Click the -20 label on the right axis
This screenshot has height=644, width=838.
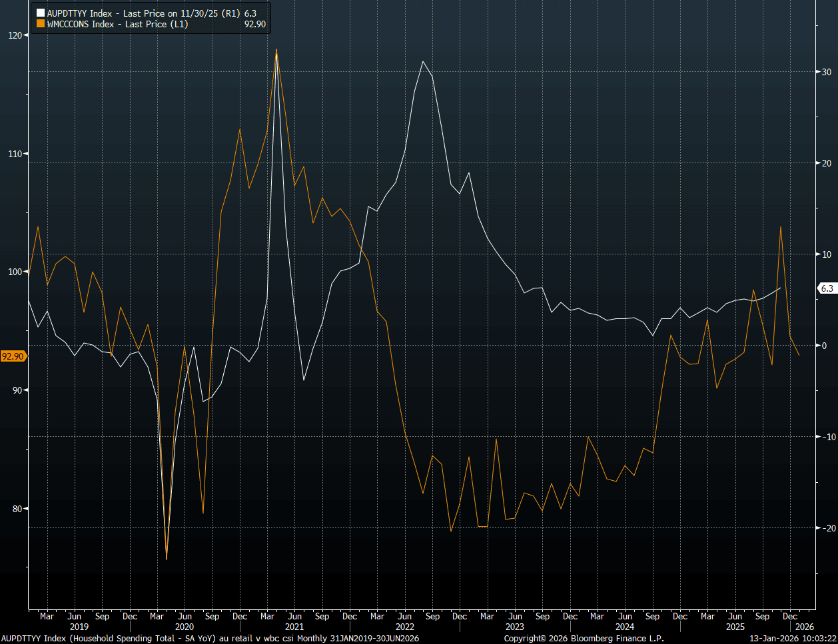point(826,527)
